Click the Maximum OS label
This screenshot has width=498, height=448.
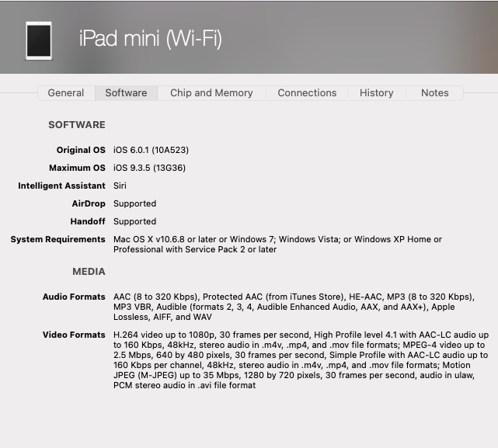pos(77,168)
